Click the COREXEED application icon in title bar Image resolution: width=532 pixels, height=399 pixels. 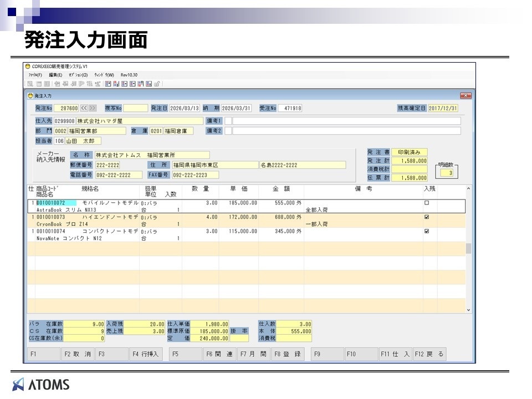coord(28,66)
